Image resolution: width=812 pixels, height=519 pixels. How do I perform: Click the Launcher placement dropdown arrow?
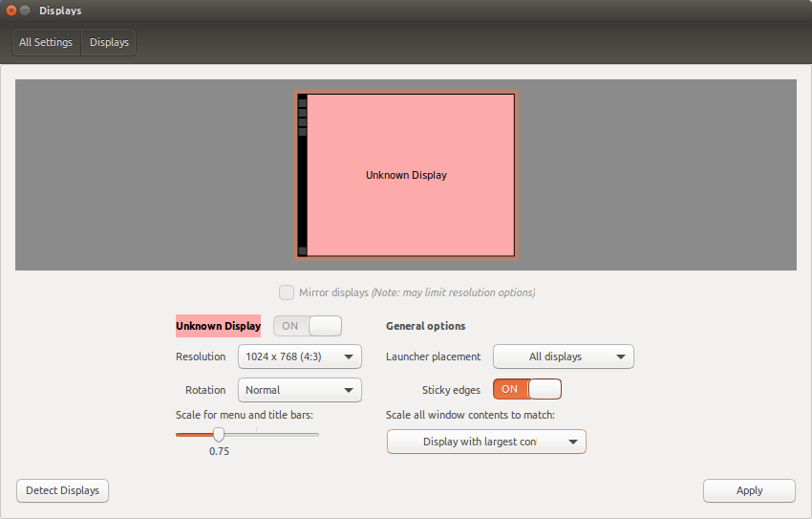[x=620, y=357]
